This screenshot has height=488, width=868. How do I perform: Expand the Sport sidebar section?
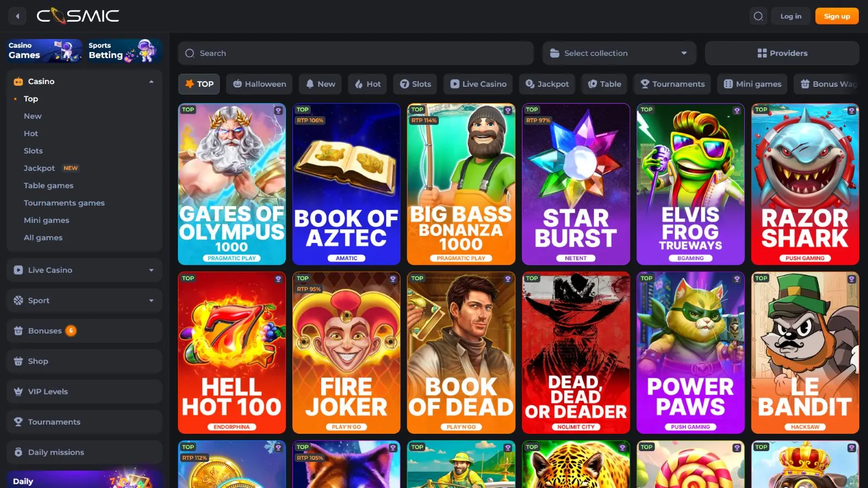coord(84,300)
